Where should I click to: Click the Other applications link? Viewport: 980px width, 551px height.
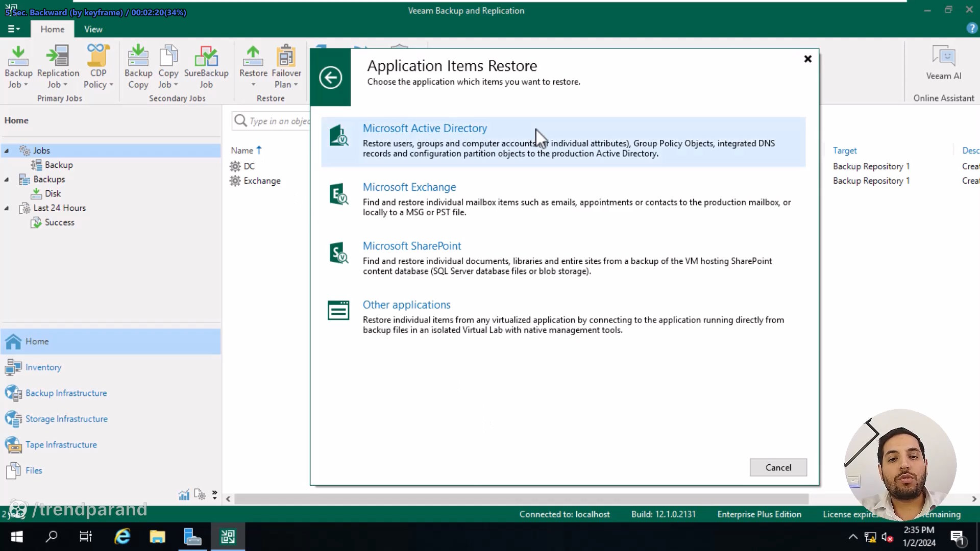[x=407, y=305]
